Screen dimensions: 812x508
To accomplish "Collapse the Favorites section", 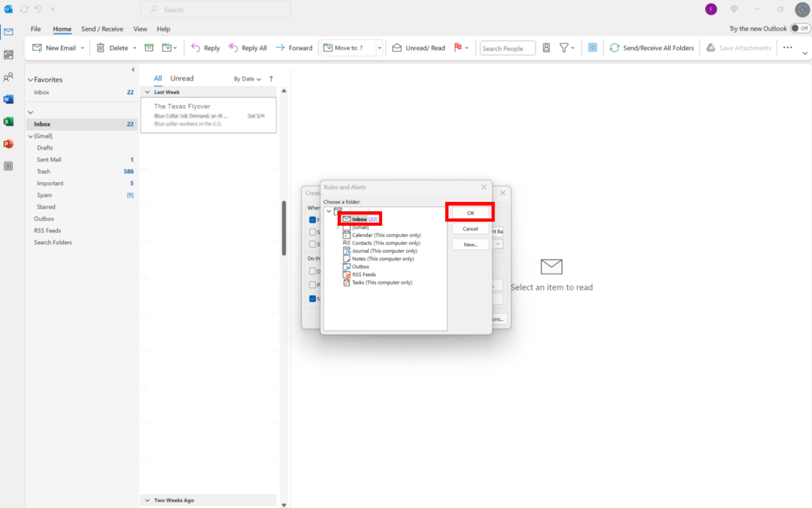I will click(30, 79).
